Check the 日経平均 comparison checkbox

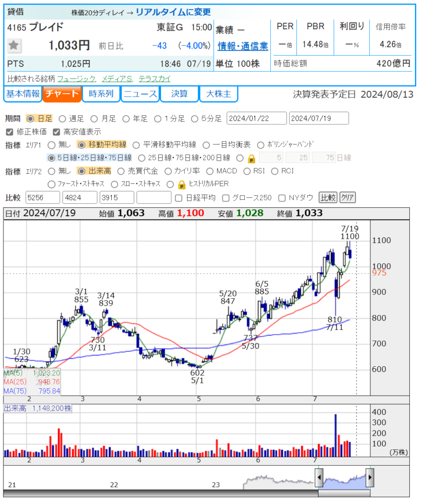click(180, 198)
